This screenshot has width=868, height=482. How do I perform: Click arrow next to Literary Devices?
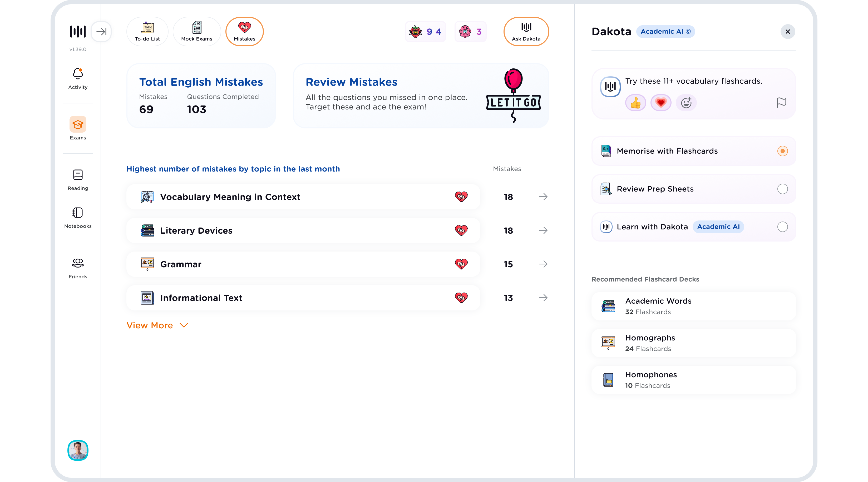point(543,230)
